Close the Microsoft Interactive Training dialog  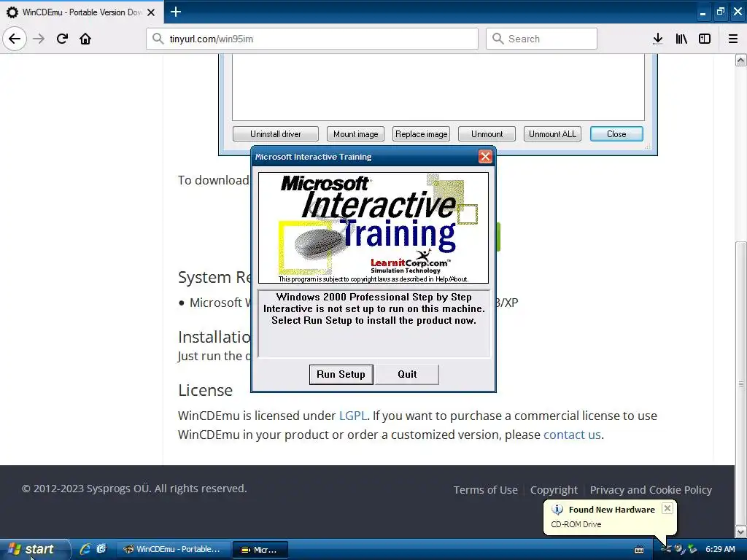tap(485, 157)
